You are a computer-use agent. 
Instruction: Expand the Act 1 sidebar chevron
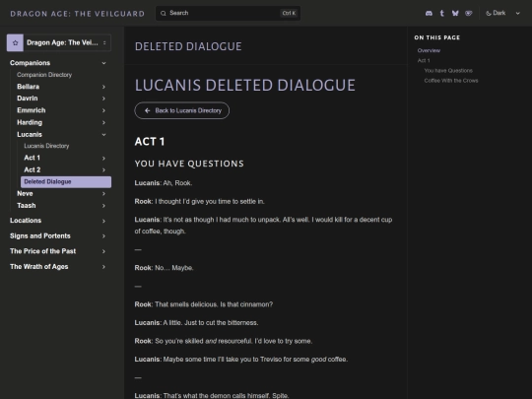pos(103,158)
